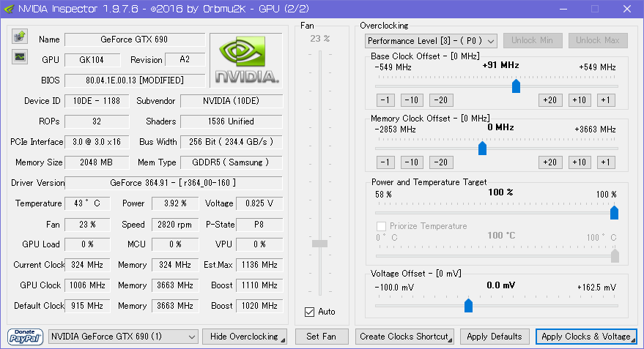Click the Fan Speed value 2820 rpm

click(x=175, y=225)
